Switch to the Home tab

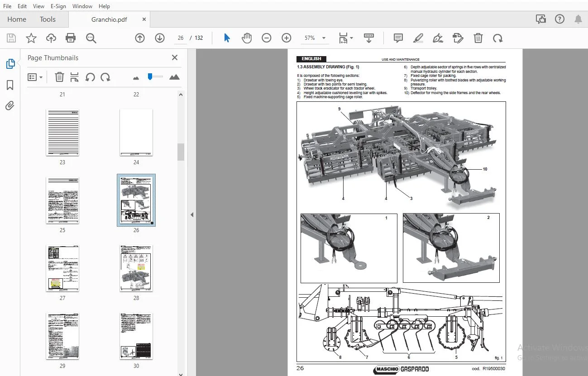click(x=17, y=19)
